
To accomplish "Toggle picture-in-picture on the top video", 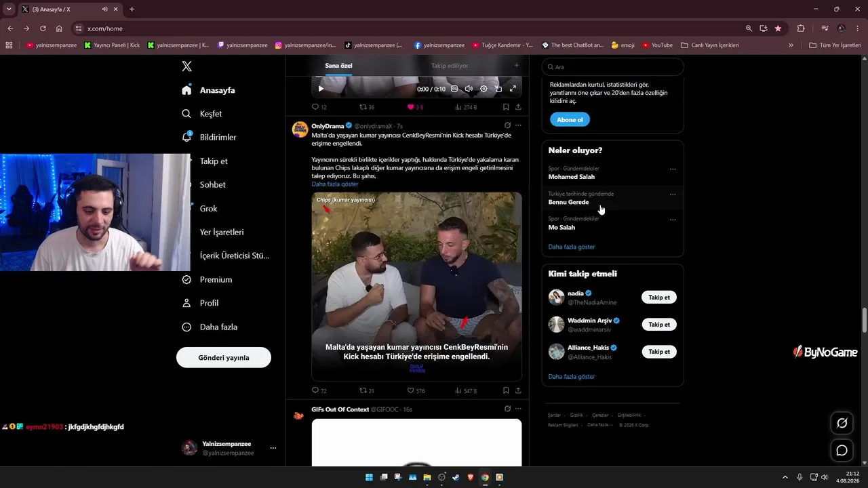I will [498, 89].
